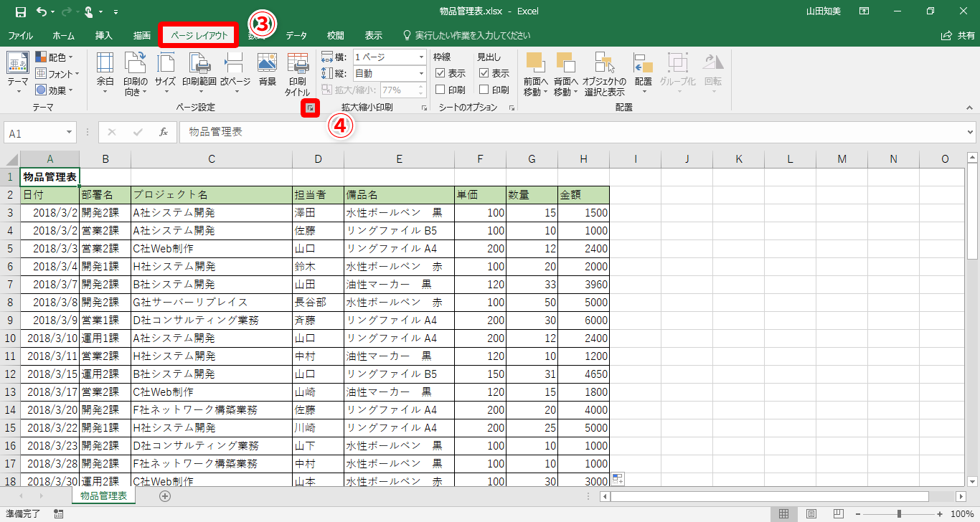Collapse the ribbon with the chevron
The image size is (980, 522).
(x=969, y=108)
